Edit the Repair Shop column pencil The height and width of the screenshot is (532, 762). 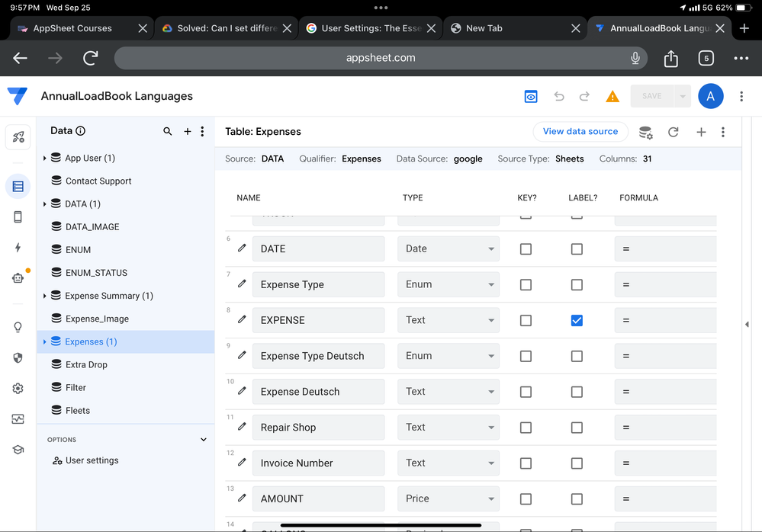point(242,427)
